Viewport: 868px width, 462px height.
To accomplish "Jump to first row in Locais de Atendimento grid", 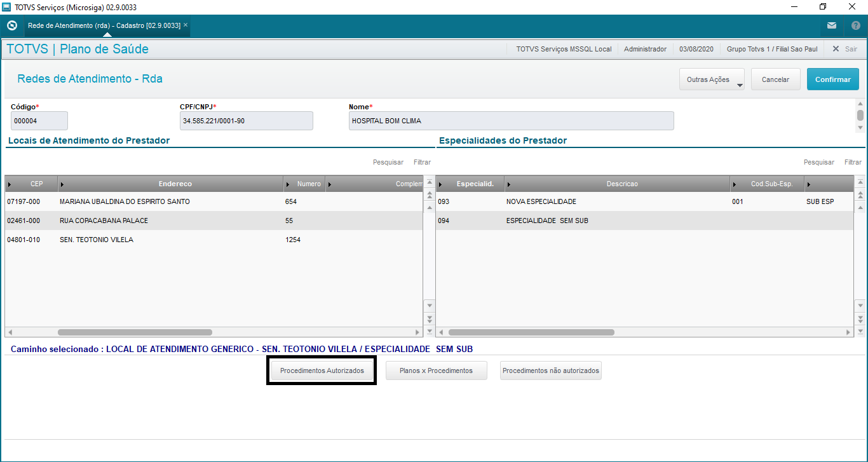I will pos(429,184).
